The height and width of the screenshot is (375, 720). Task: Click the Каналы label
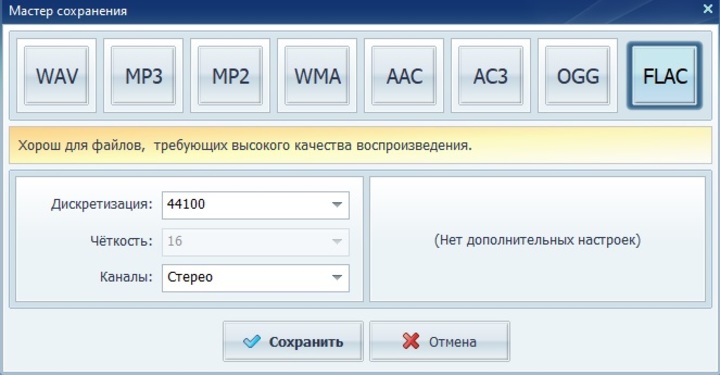(x=126, y=277)
